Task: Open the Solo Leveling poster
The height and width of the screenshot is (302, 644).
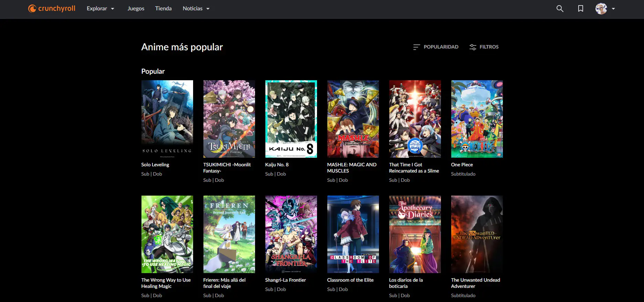Action: click(x=167, y=119)
